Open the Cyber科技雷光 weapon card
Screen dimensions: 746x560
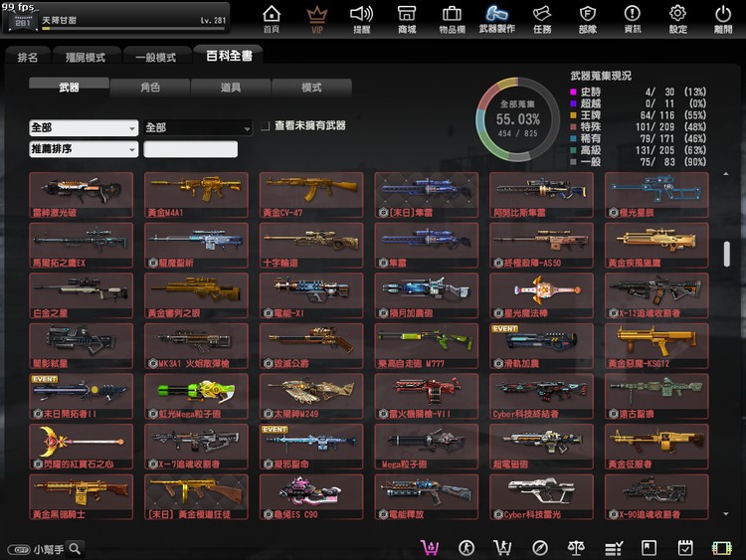pyautogui.click(x=541, y=496)
